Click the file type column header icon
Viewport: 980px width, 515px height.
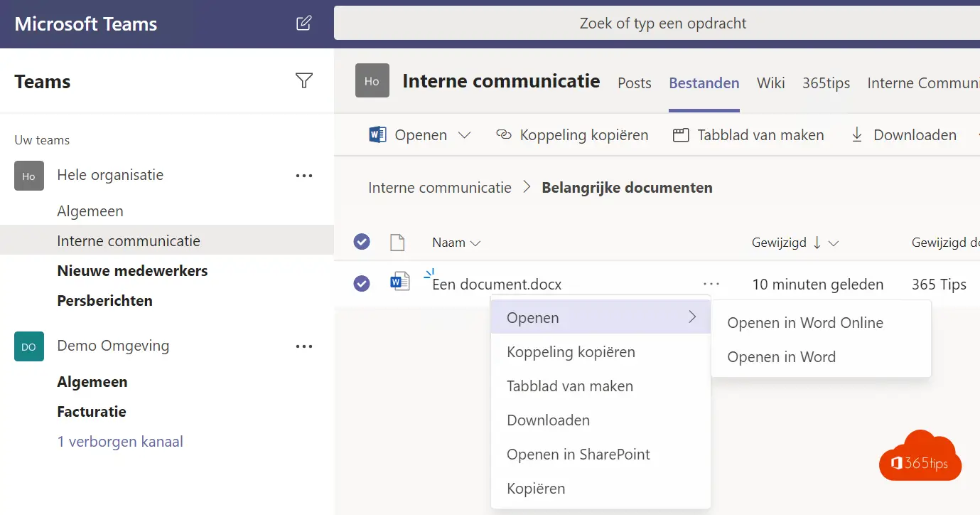point(397,243)
